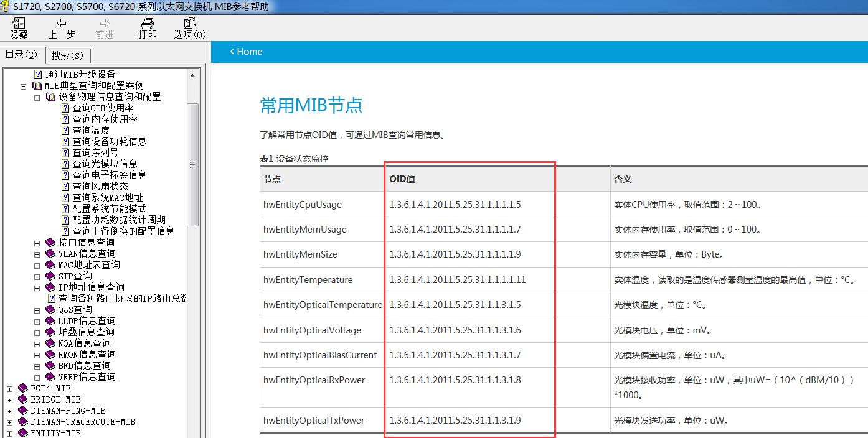Click the diamond icon beside 接口信息查询

pyautogui.click(x=50, y=242)
